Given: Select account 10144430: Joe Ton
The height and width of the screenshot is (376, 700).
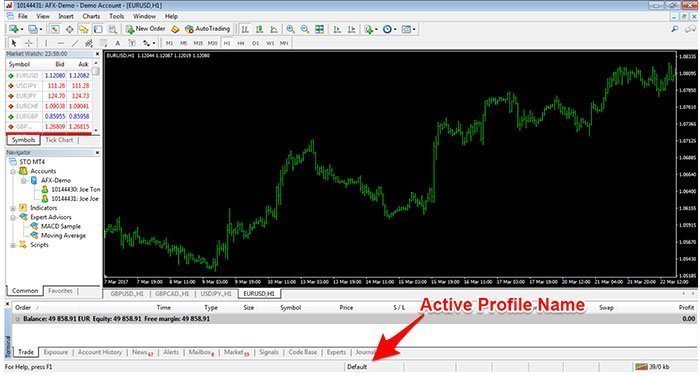Looking at the screenshot, I should (75, 190).
